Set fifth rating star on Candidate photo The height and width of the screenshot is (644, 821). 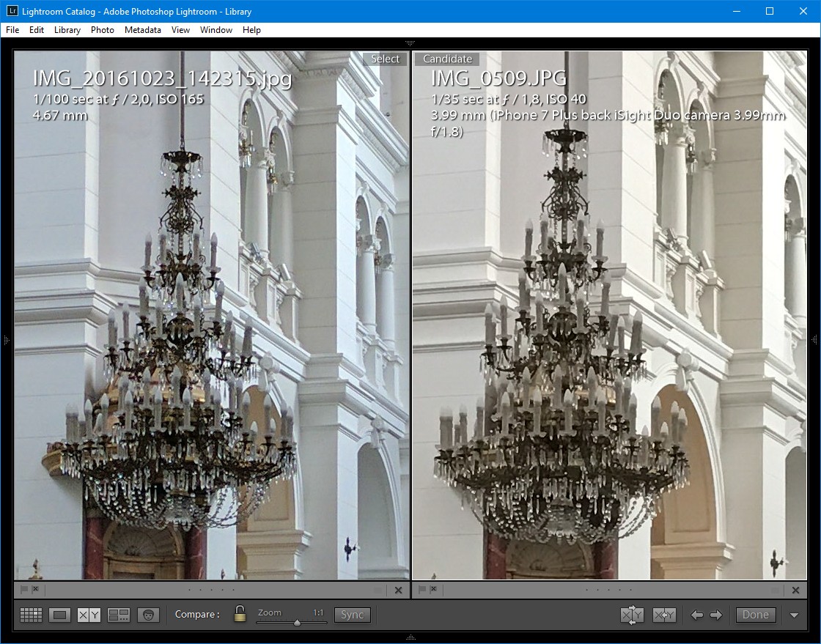point(631,590)
